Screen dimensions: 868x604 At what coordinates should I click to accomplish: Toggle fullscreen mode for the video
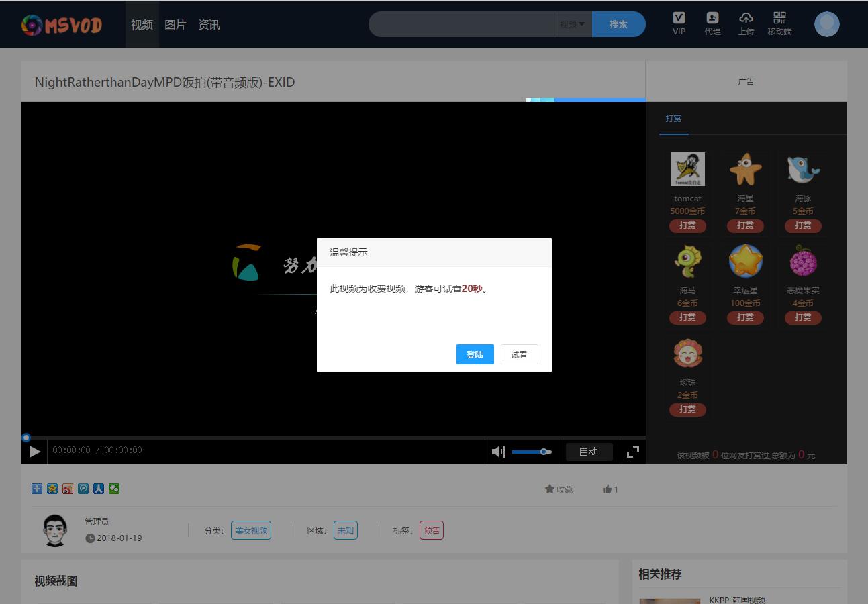coord(632,452)
